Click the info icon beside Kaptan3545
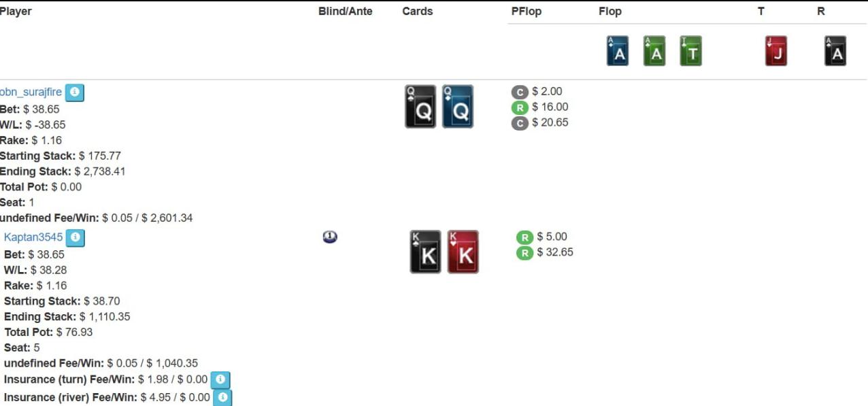Screen dimensions: 868x406 pos(76,238)
